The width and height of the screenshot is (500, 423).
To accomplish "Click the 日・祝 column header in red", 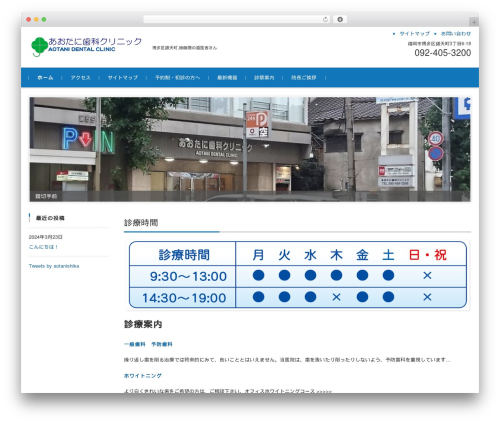I will tap(427, 255).
